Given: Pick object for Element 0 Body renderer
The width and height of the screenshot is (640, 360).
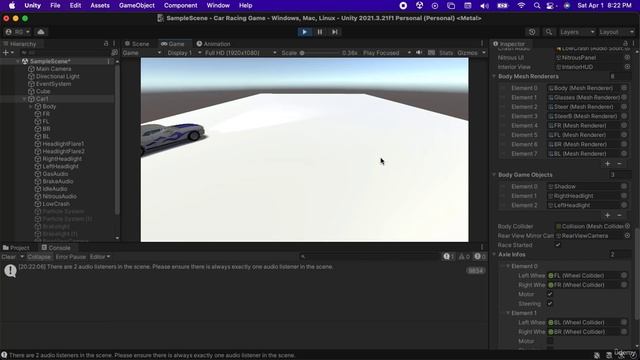Looking at the screenshot, I should [624, 88].
